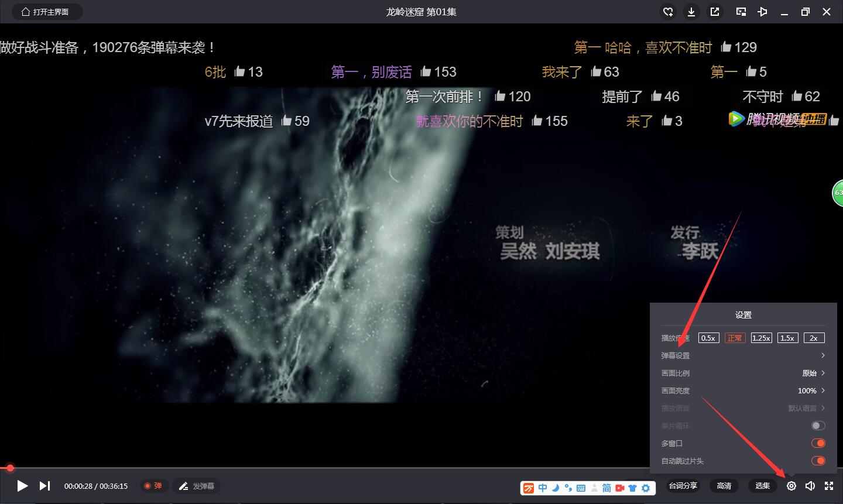Screen dimensions: 843x504
Task: Like the comment v7先来报道 thumbs-up
Action: [x=286, y=121]
